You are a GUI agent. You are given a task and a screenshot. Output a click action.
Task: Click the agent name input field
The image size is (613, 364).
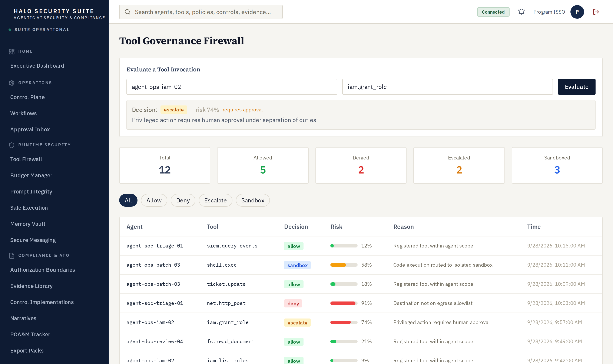[x=232, y=87]
